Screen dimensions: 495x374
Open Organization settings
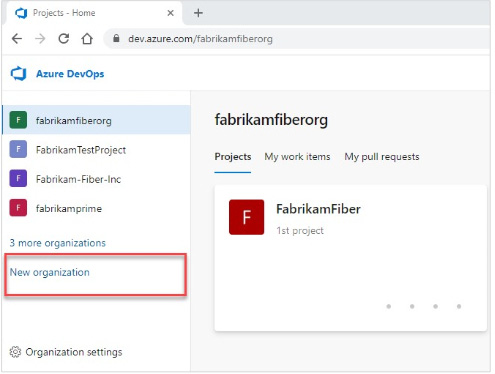tap(66, 352)
